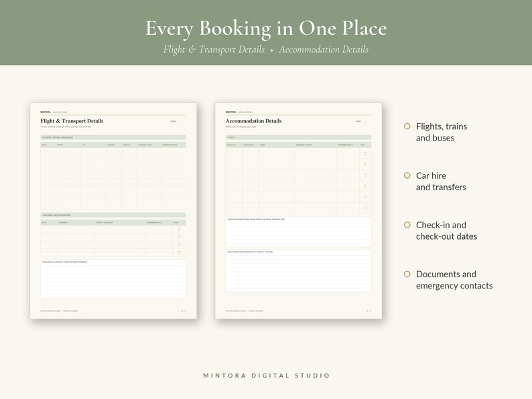Image resolution: width=532 pixels, height=399 pixels.
Task: Click the "MINTORA DIGITAL STUDIO" footer text
Action: point(267,376)
